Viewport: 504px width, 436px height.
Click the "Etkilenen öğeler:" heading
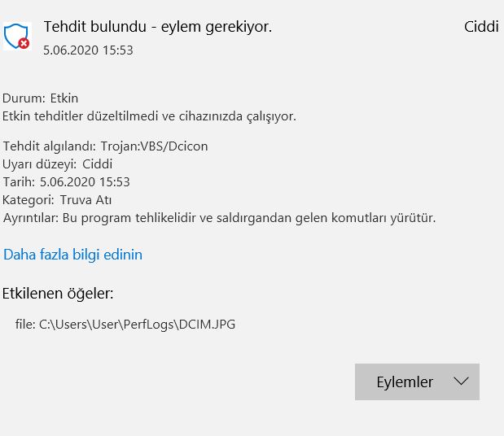click(x=58, y=293)
